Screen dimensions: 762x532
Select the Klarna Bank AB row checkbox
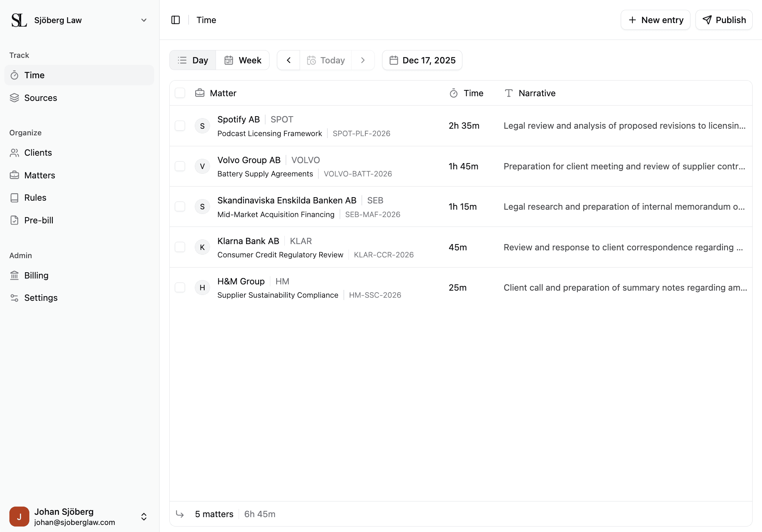coord(180,247)
